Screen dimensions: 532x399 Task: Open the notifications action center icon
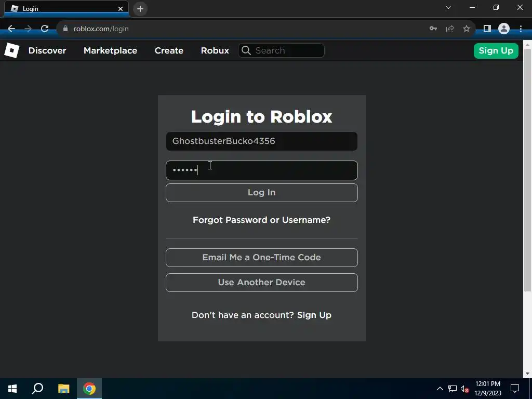515,389
